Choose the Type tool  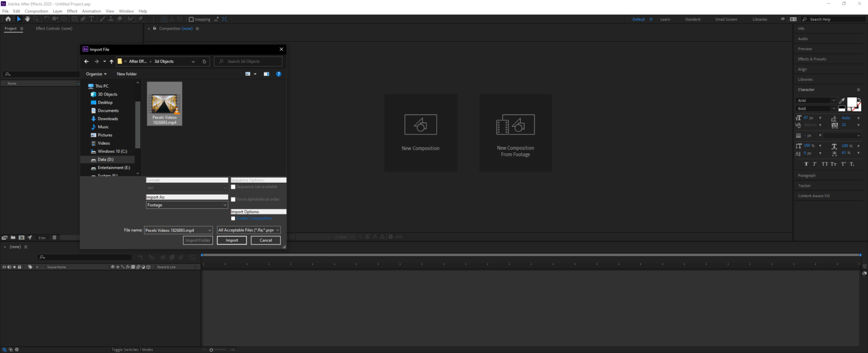[x=92, y=19]
